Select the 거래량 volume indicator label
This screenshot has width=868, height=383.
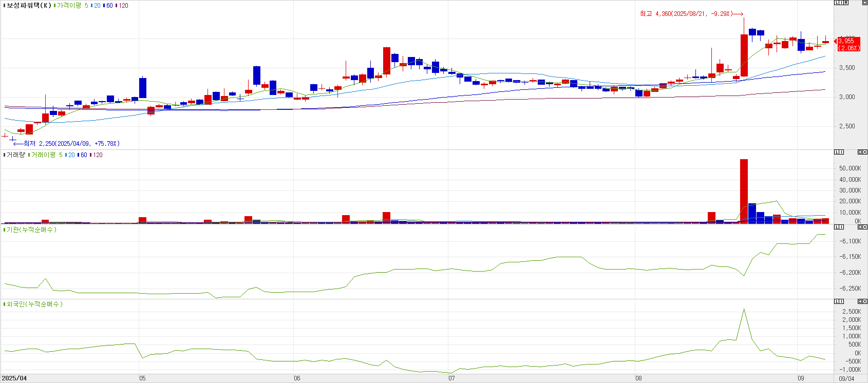15,155
